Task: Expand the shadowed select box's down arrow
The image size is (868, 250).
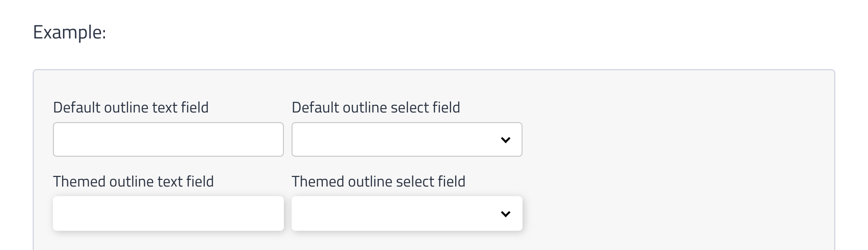Action: 505,214
